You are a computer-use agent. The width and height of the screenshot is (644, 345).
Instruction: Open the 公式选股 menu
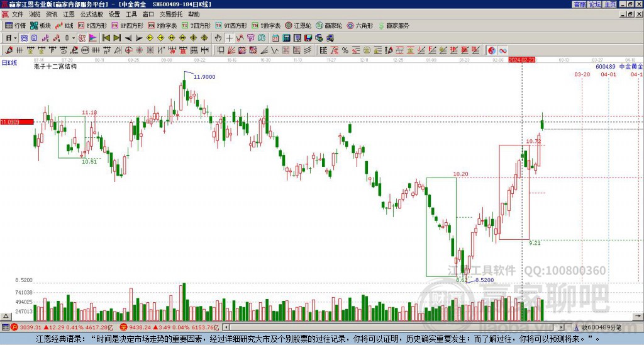pos(91,14)
